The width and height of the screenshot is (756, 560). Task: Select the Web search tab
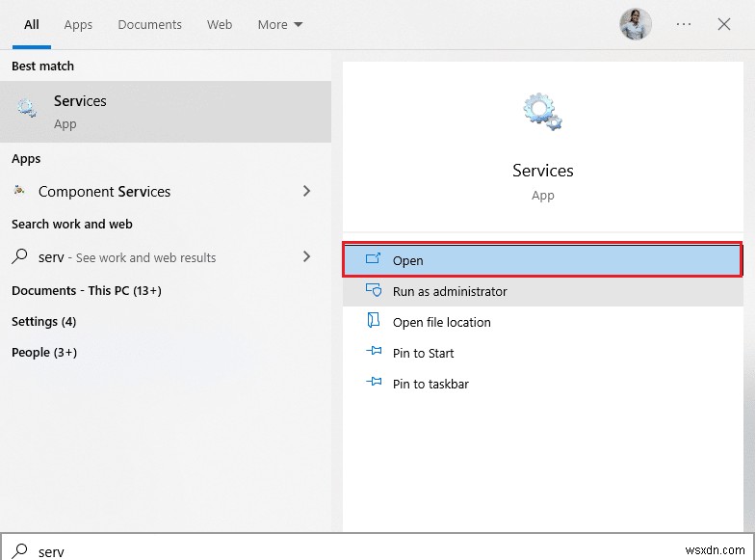pyautogui.click(x=220, y=24)
